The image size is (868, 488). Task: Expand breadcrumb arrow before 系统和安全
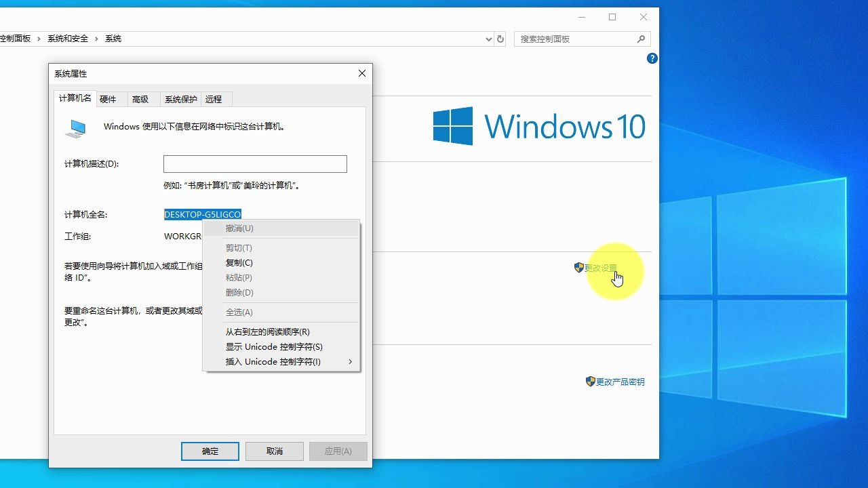pos(39,39)
